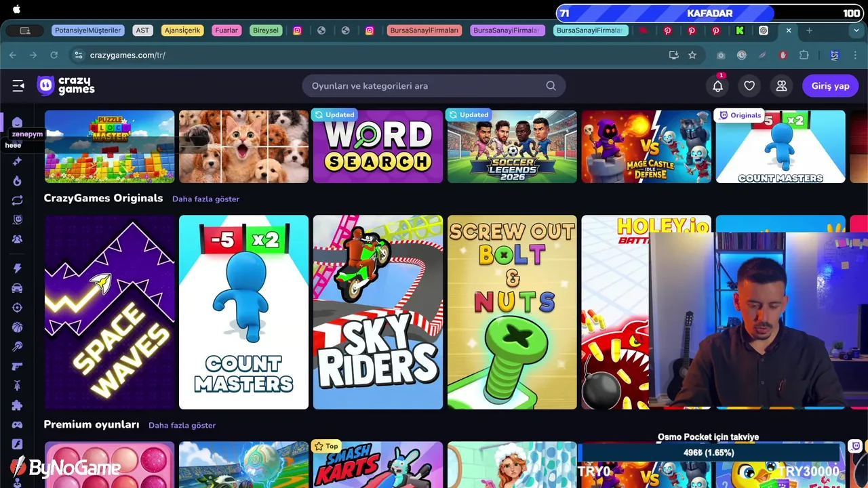Click the KAFADAR progress bar overlay

[x=709, y=13]
